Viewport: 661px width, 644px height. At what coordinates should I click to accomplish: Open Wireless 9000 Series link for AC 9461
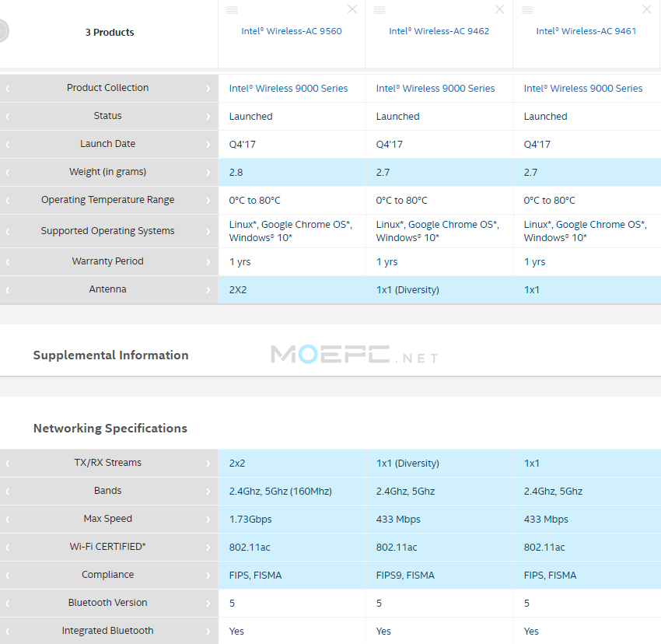[583, 88]
